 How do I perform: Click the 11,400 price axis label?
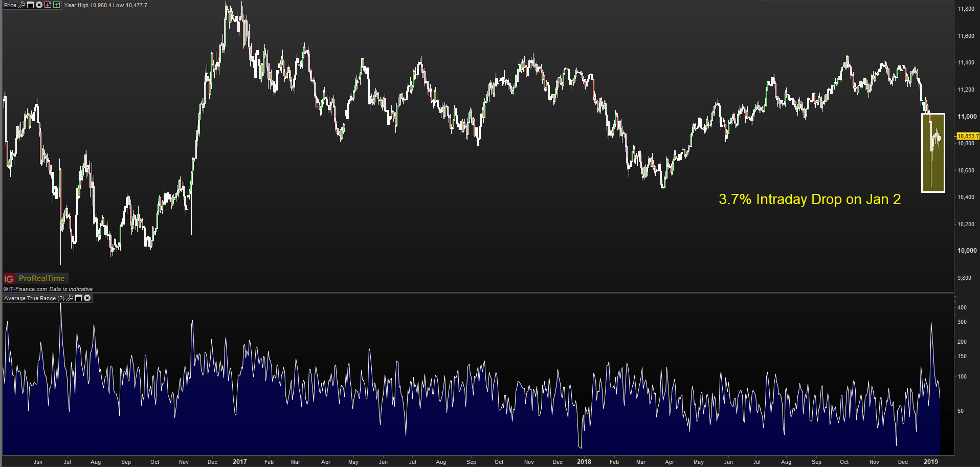[x=966, y=62]
